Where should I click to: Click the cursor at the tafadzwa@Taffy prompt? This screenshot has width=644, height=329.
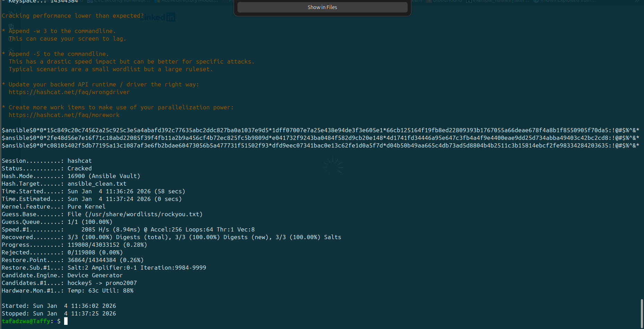click(x=66, y=321)
